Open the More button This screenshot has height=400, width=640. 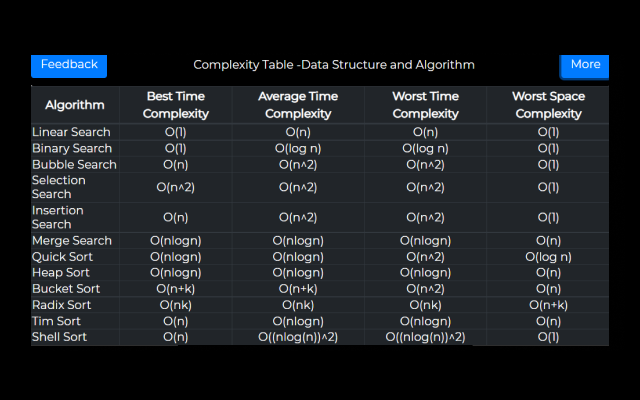pyautogui.click(x=585, y=65)
